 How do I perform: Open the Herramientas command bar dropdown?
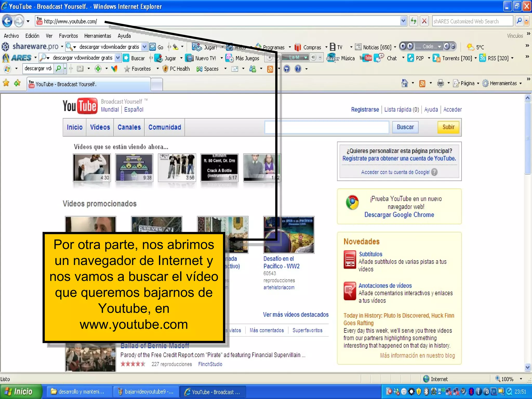(502, 83)
